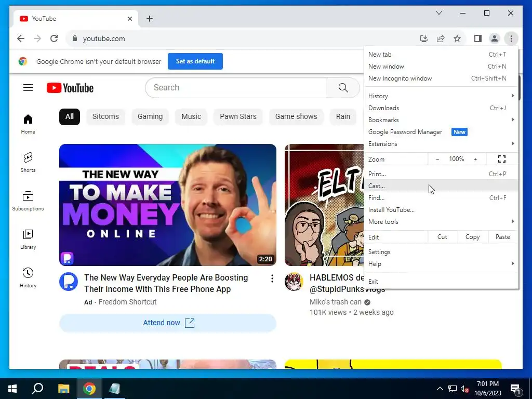This screenshot has height=399, width=532.
Task: Reload the page with the refresh icon
Action: point(54,38)
